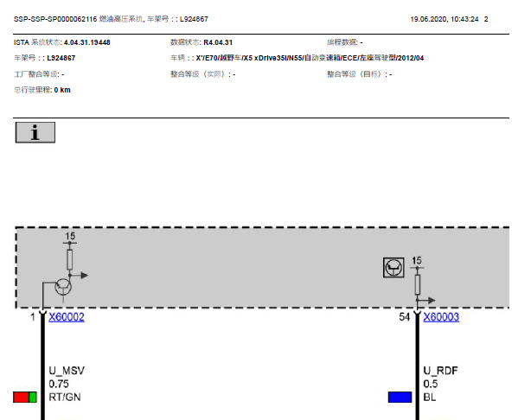This screenshot has height=420, width=518.
Task: Open the X60002 connector link
Action: pos(67,317)
